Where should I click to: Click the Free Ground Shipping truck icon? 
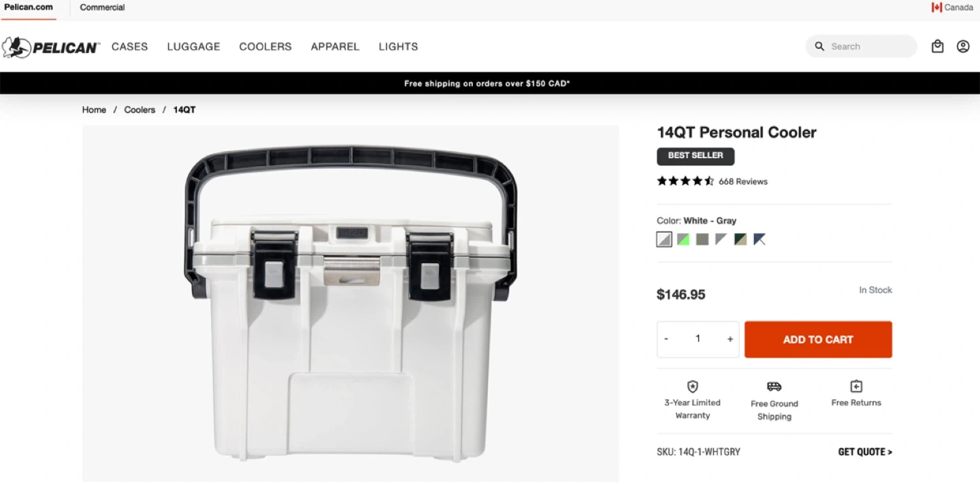[774, 386]
